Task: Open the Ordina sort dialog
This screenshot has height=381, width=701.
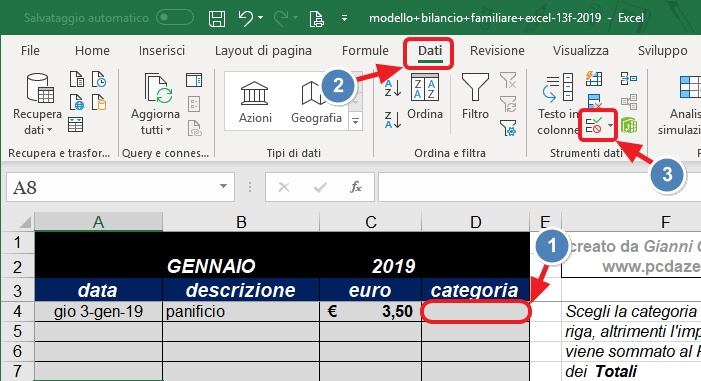Action: 425,97
